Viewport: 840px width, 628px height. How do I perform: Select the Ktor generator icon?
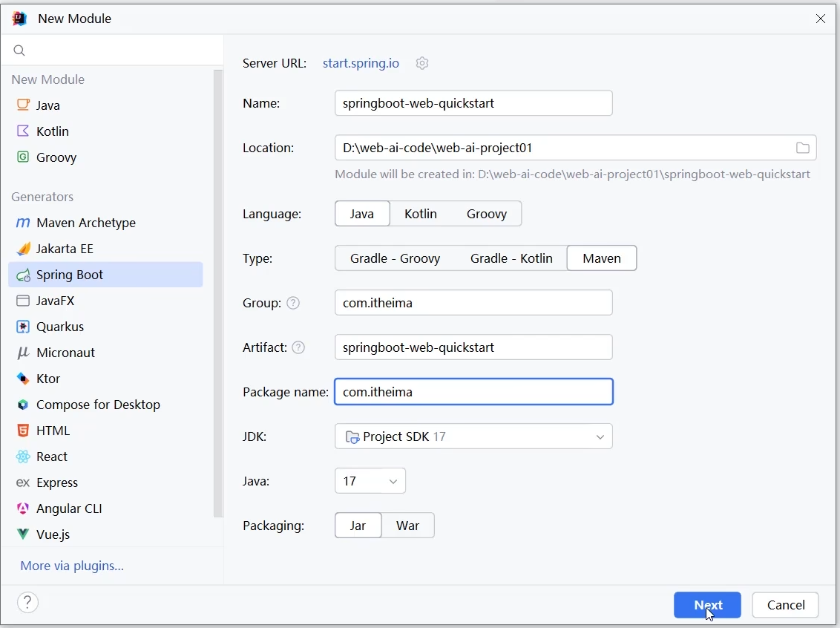click(x=23, y=379)
